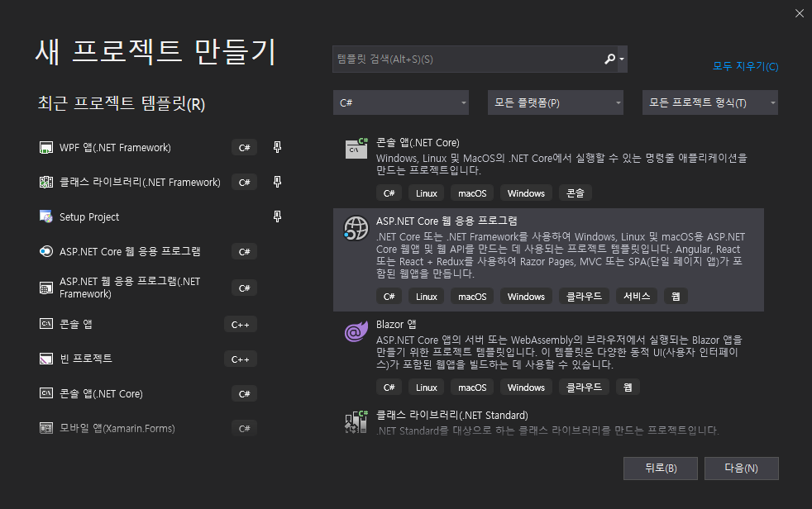Unpin the Setup Project template
The height and width of the screenshot is (509, 812).
278,216
